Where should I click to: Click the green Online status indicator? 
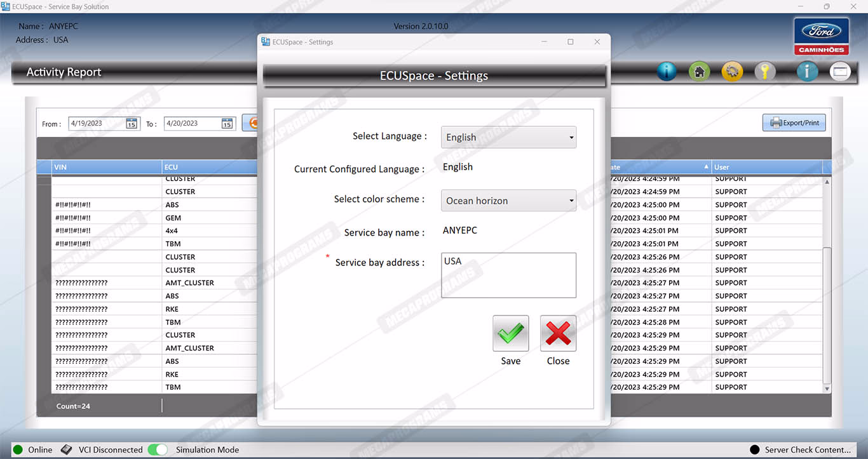18,449
